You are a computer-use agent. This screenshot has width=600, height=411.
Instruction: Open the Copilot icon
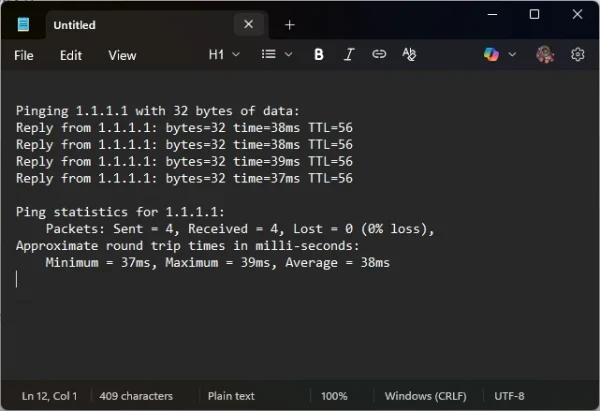click(x=491, y=55)
